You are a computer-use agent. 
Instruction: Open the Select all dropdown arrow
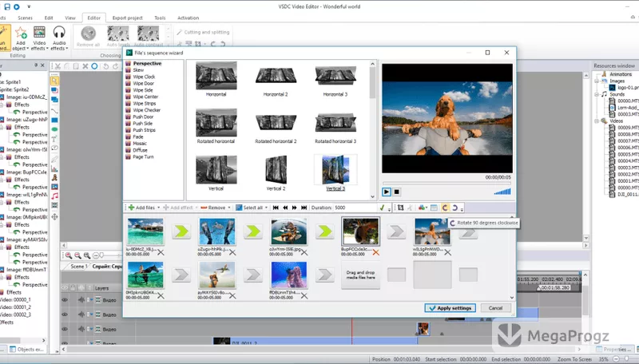pyautogui.click(x=267, y=208)
